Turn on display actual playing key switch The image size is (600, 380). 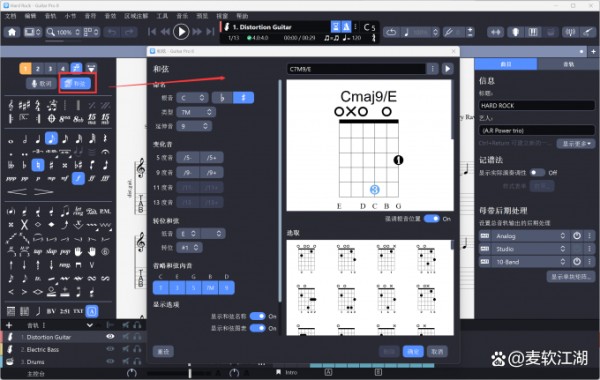[x=537, y=173]
